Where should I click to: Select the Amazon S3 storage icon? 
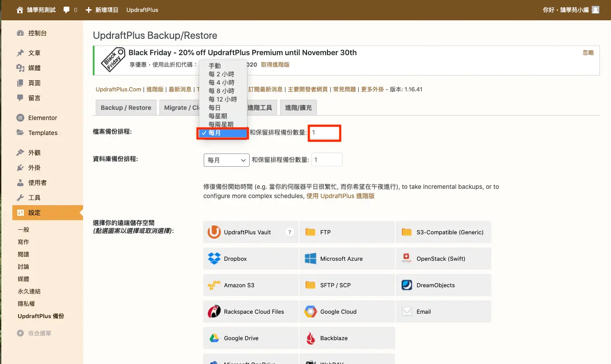[x=214, y=285]
